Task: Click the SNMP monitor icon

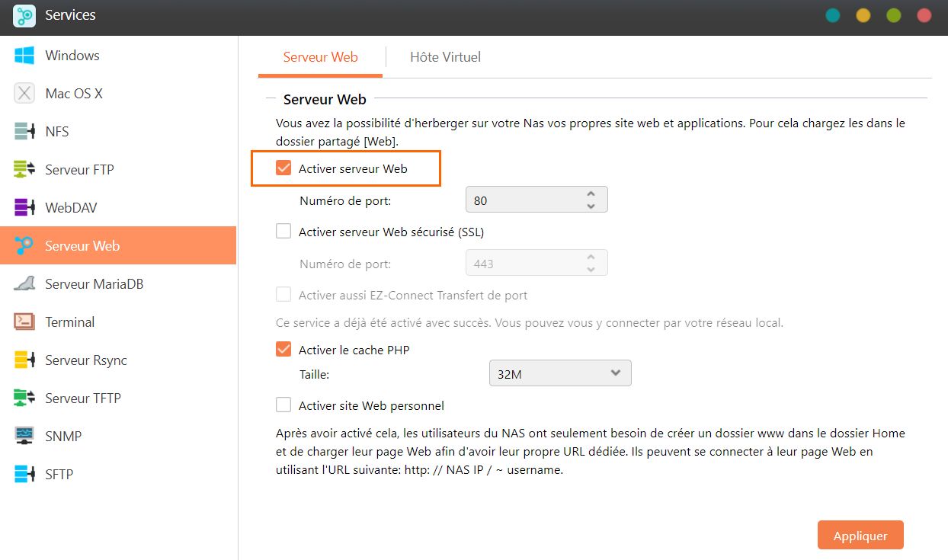Action: coord(24,437)
